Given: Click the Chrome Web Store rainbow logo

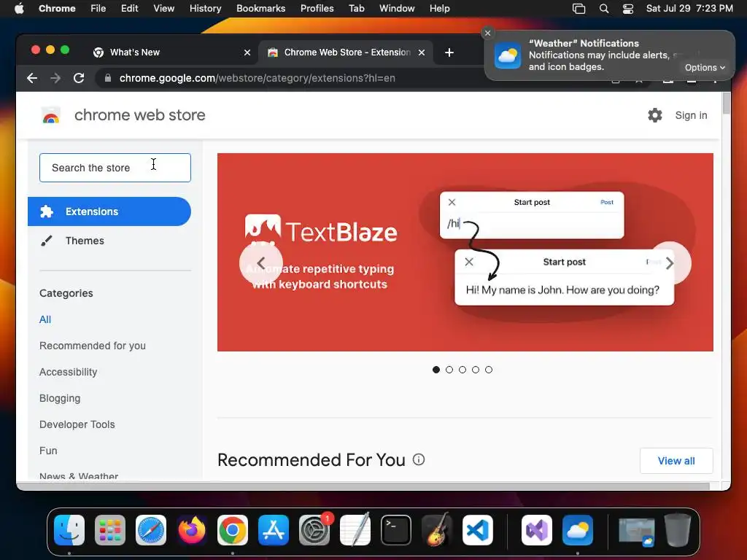Looking at the screenshot, I should point(51,115).
